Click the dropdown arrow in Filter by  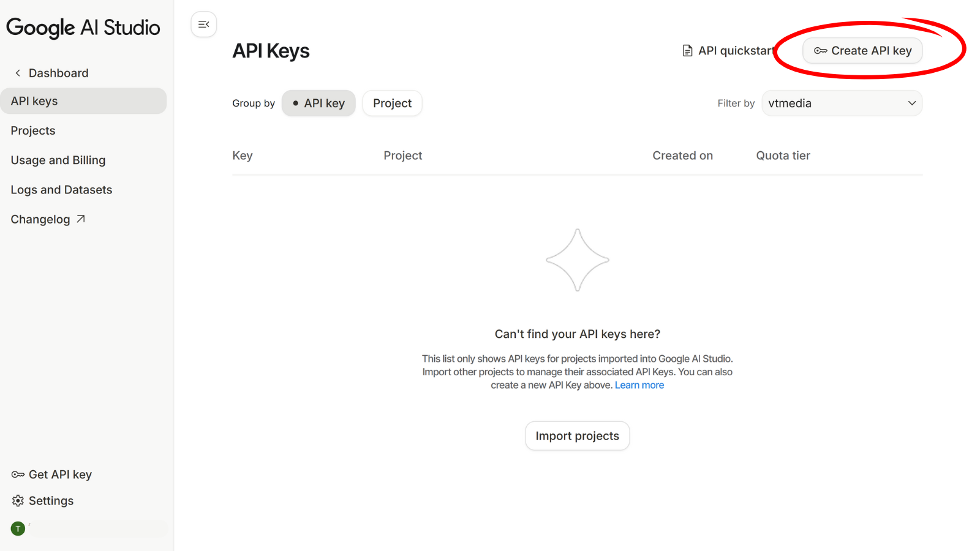point(911,103)
